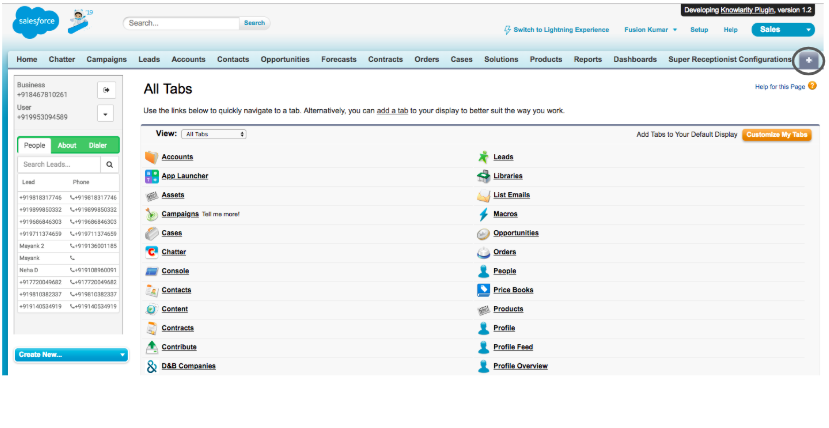Select lead +919140534919 in list
The image size is (829, 428).
click(40, 306)
